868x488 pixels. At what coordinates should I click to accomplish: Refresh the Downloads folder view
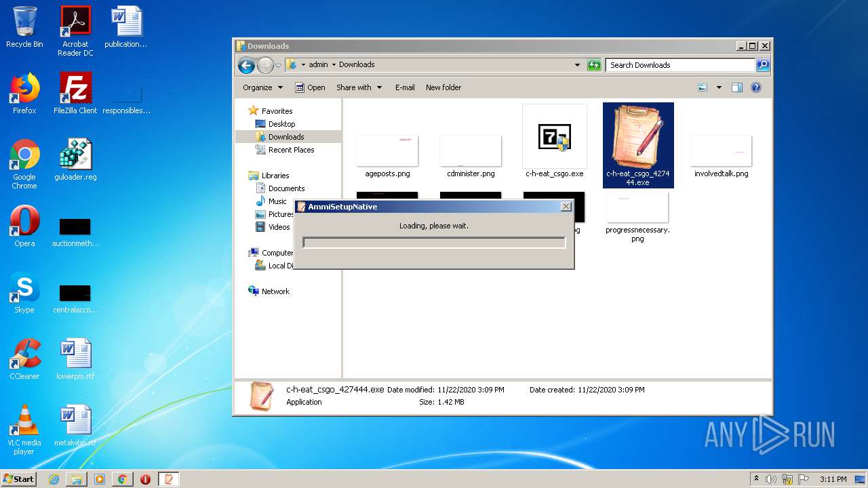tap(594, 65)
